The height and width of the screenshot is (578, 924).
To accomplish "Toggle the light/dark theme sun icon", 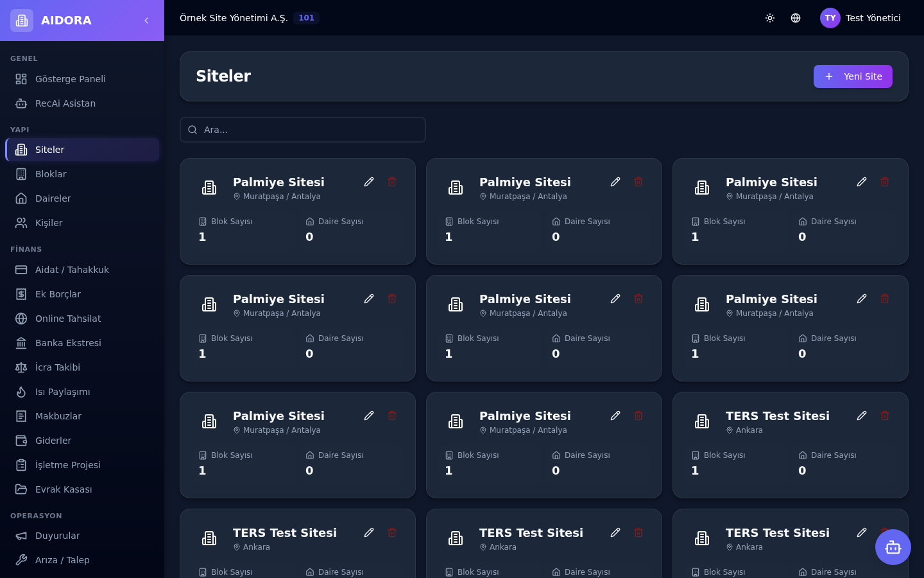I will (770, 18).
